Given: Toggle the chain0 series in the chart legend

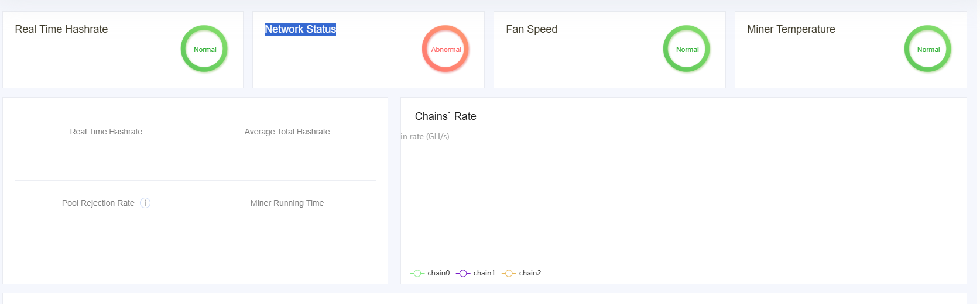Looking at the screenshot, I should [x=431, y=273].
